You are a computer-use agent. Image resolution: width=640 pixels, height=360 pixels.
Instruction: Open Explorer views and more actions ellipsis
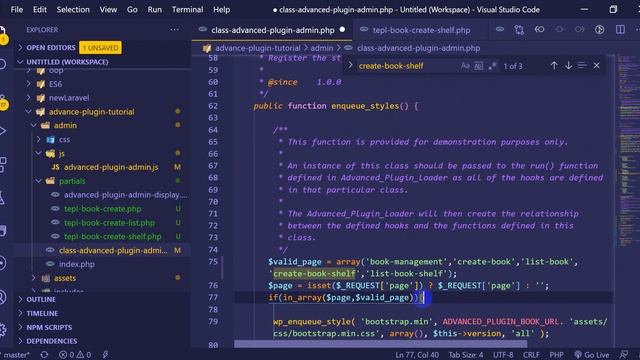point(174,29)
